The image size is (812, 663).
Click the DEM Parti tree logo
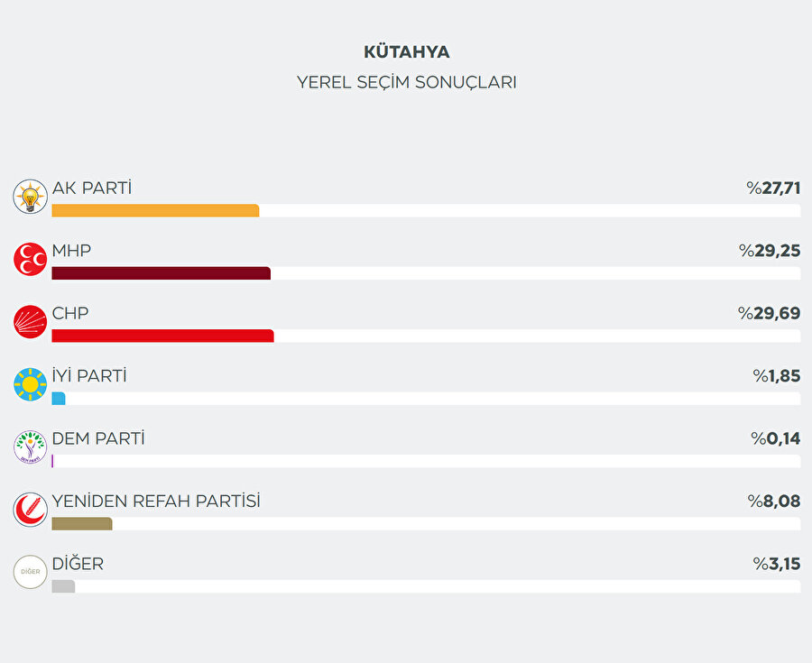[30, 447]
